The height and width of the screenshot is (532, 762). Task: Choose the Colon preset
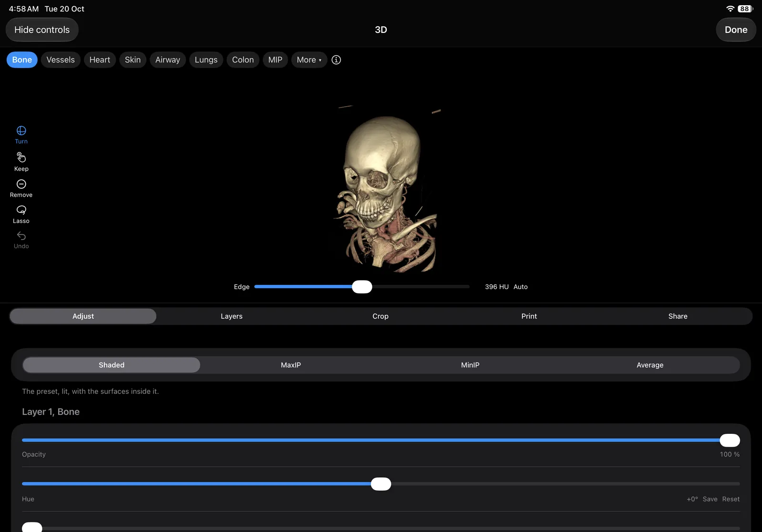pyautogui.click(x=243, y=60)
